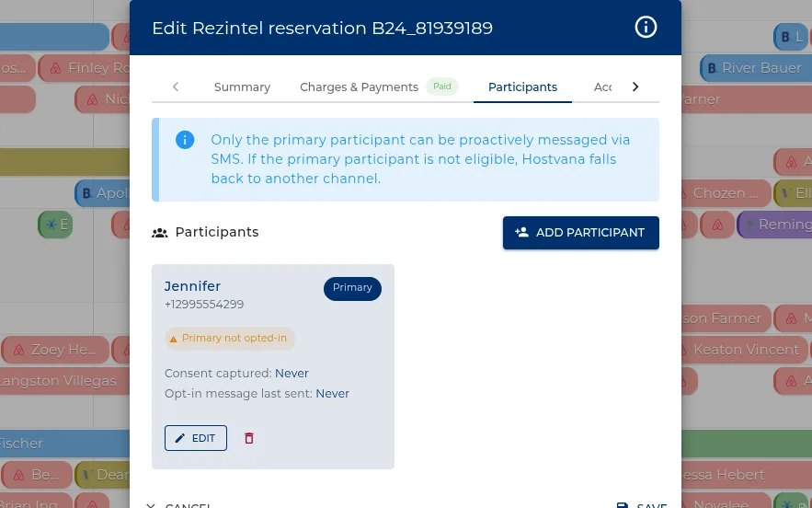812x508 pixels.
Task: Click Consent captured: Never text
Action: pyautogui.click(x=236, y=374)
